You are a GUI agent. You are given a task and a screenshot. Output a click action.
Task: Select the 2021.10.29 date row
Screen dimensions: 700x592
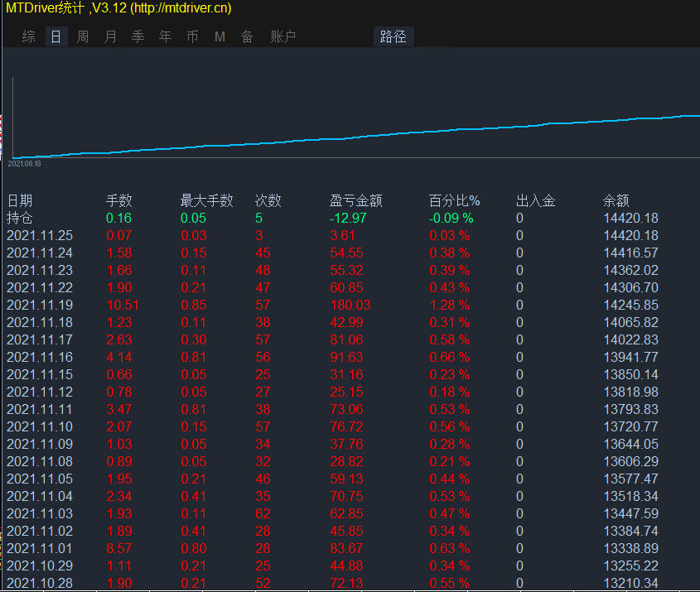(40, 566)
